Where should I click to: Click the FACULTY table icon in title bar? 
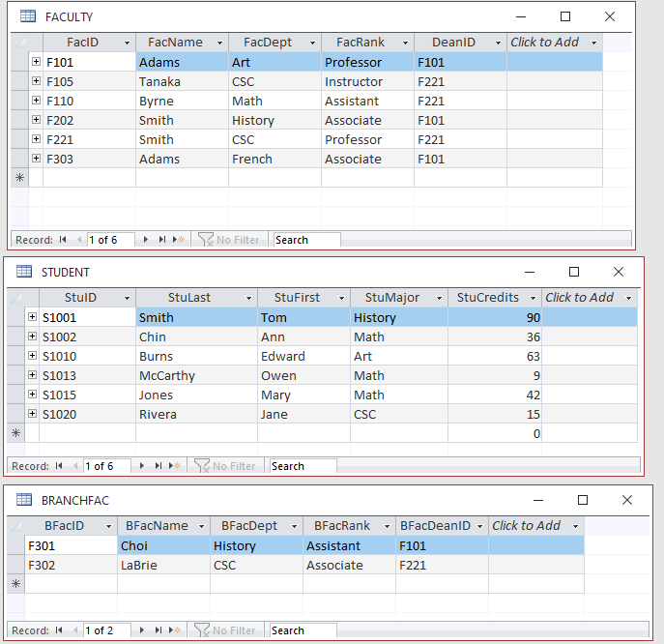[28, 16]
